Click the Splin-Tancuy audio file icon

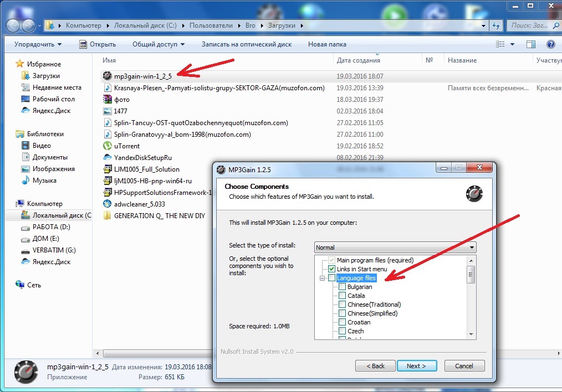tap(107, 123)
